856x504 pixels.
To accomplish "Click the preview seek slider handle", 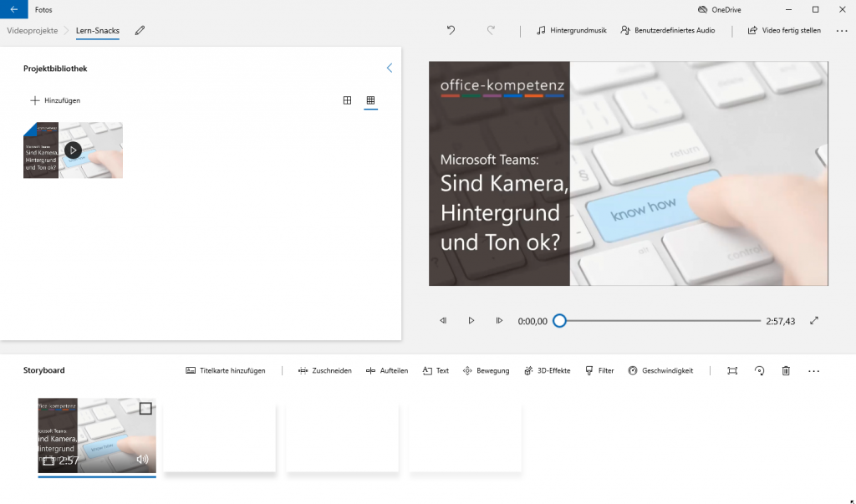I will (x=559, y=320).
